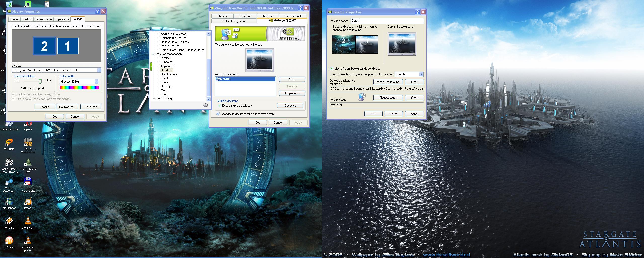
Task: Launch the Opera browser desktop shortcut
Action: click(x=28, y=126)
